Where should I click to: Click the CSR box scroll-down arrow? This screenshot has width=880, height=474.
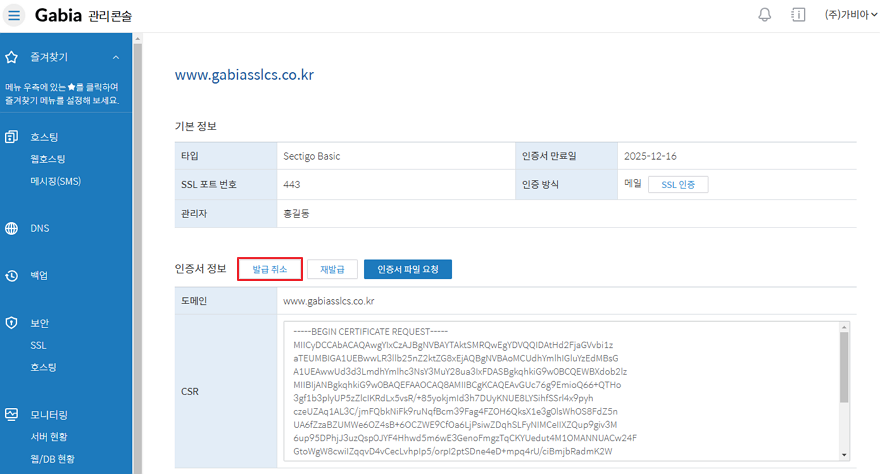tap(844, 455)
